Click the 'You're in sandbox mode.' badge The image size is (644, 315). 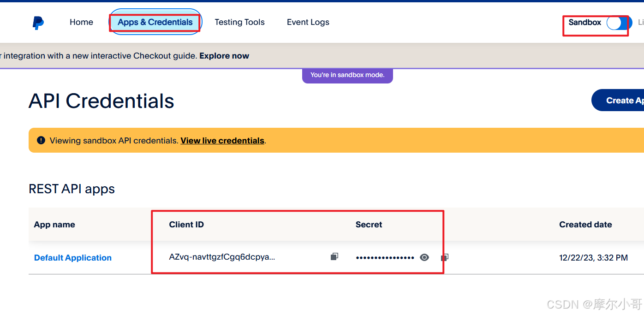pos(347,75)
